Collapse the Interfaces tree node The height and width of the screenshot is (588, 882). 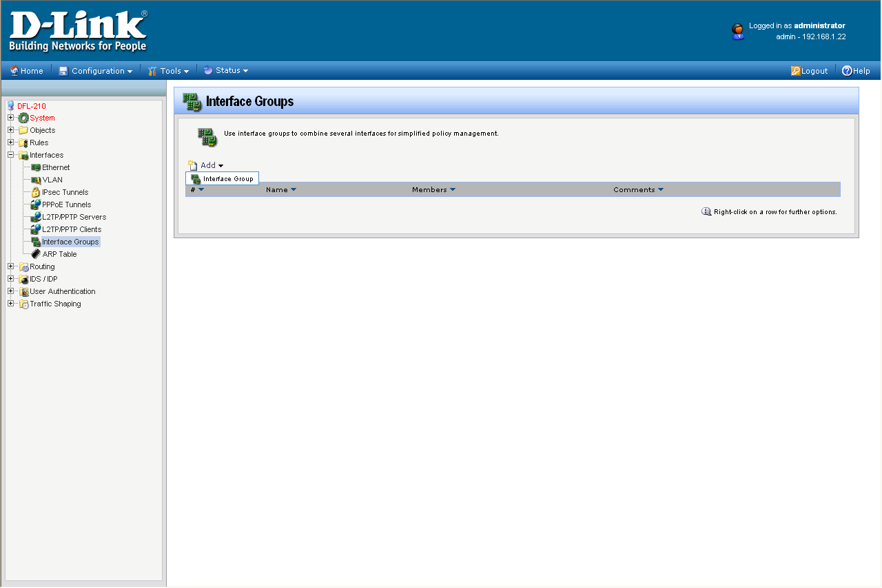[x=10, y=155]
